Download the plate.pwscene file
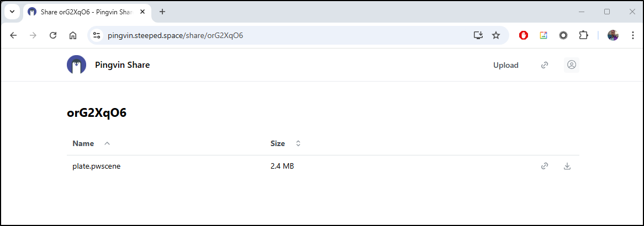The height and width of the screenshot is (226, 644). click(567, 166)
